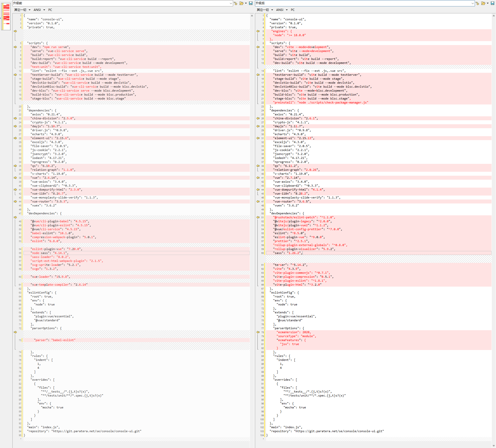The width and height of the screenshot is (496, 448).
Task: Copy-left arrow beside right qs 6.11.2
Action: point(258,166)
